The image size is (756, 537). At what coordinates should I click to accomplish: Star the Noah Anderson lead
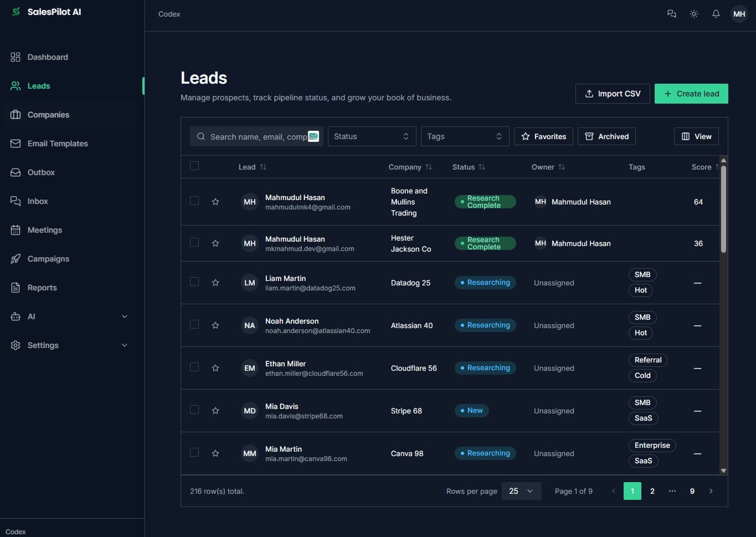(x=215, y=325)
